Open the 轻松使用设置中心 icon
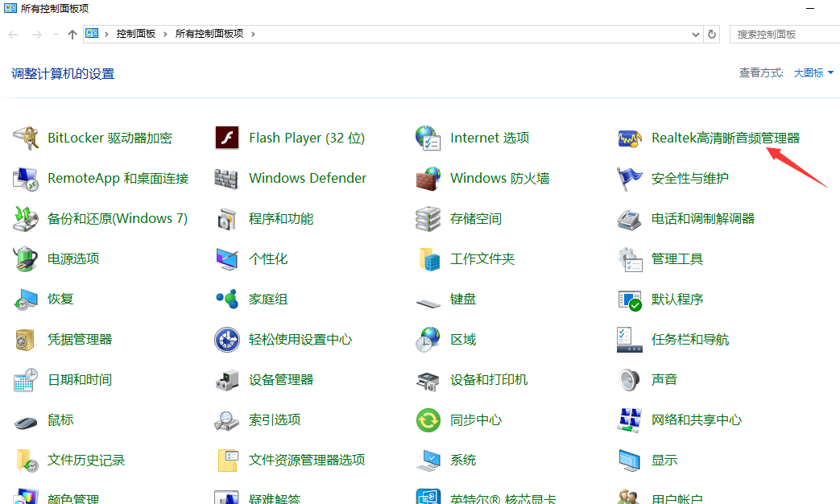840x504 pixels. point(226,340)
